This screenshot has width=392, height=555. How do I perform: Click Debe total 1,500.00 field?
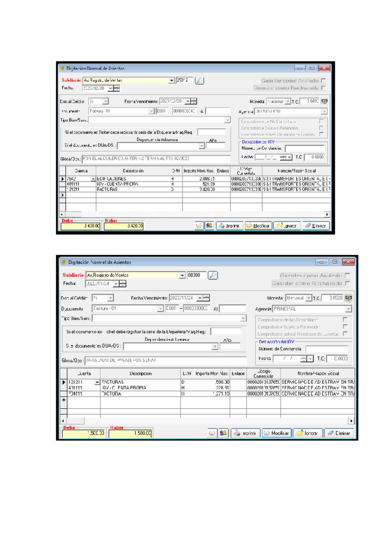point(84,433)
